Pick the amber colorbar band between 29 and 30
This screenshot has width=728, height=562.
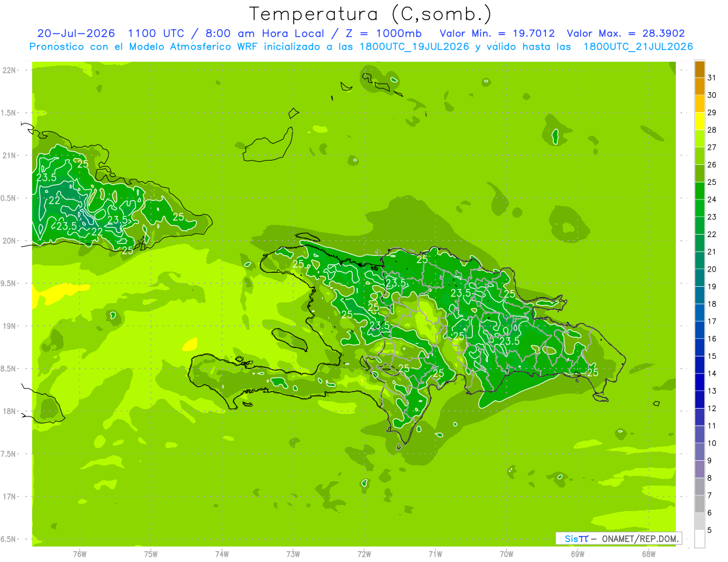point(699,104)
